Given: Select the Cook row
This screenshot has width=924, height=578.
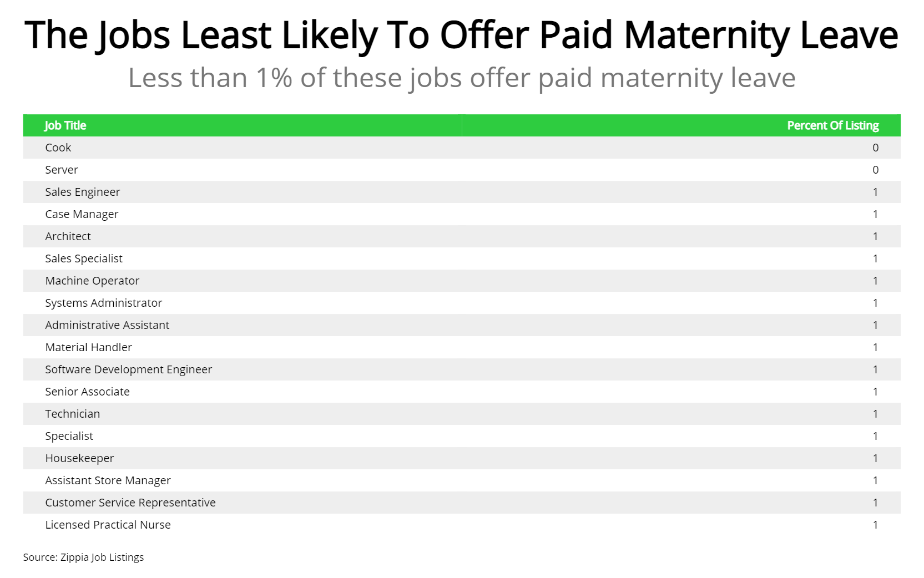Looking at the screenshot, I should (58, 148).
